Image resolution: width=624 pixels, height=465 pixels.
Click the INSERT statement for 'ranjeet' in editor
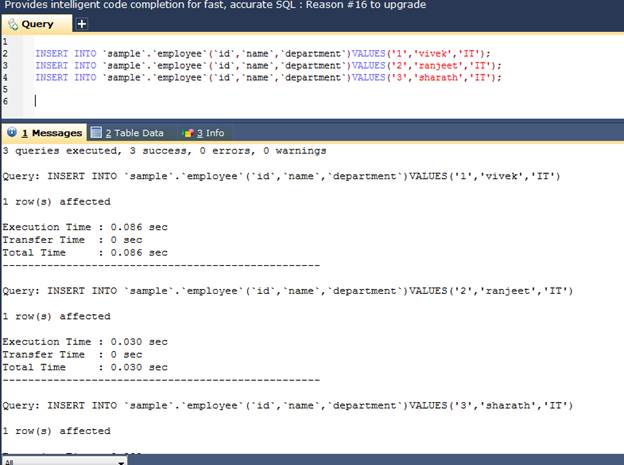point(268,66)
